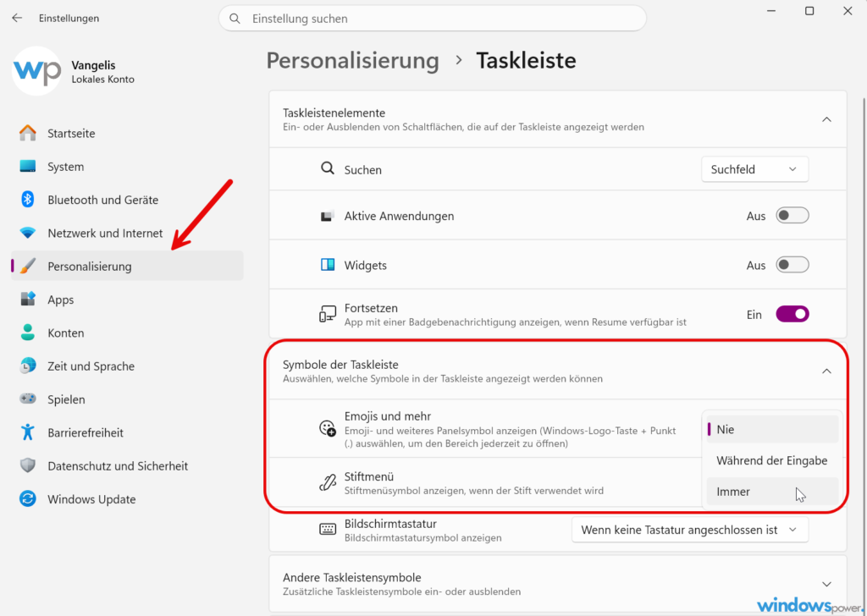Click the Datenschutz shield icon

click(28, 465)
